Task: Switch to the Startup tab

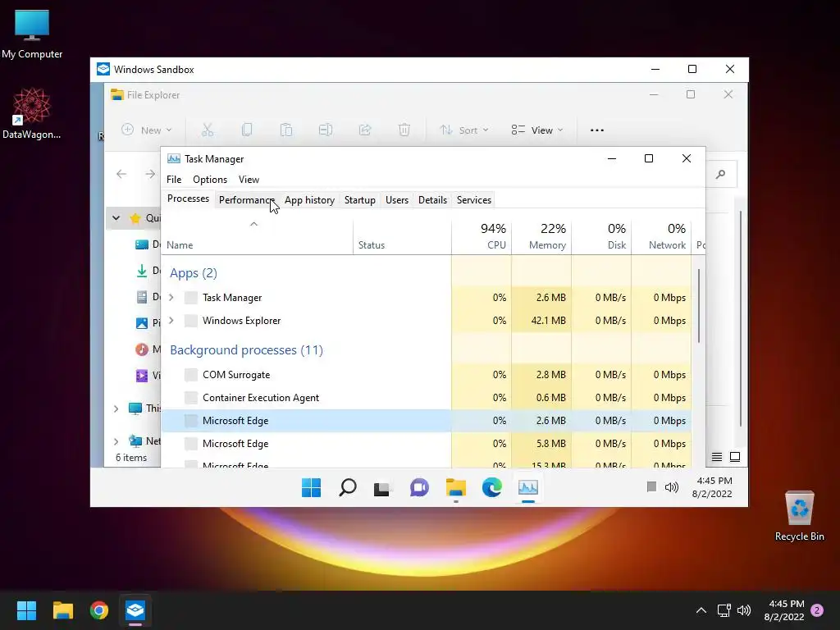Action: [x=360, y=200]
